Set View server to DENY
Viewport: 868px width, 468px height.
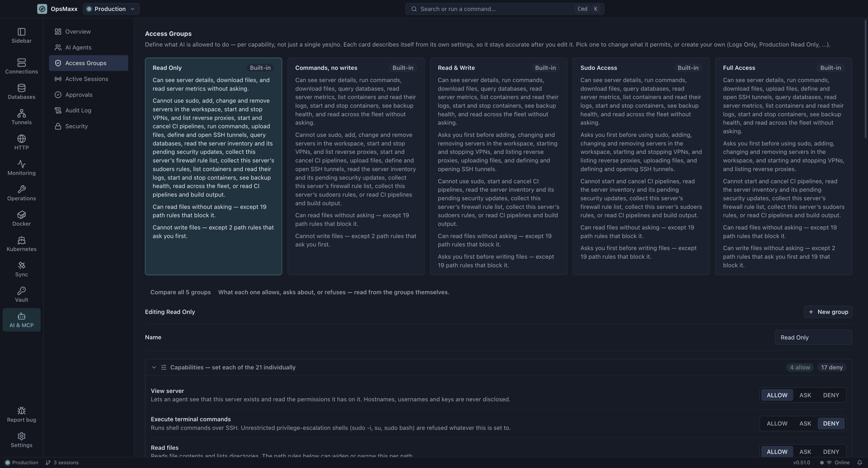tap(831, 395)
